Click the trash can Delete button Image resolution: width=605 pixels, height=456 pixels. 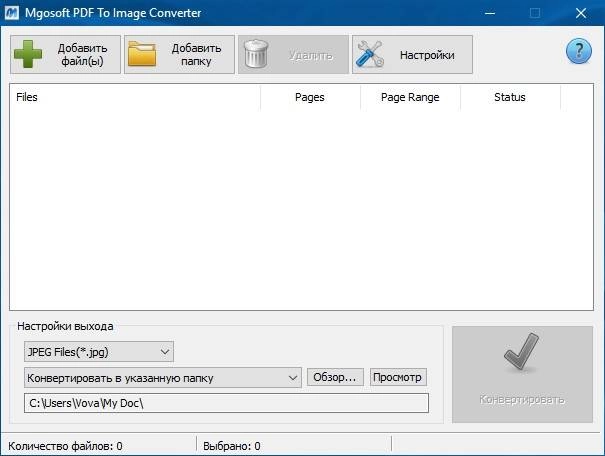click(293, 54)
